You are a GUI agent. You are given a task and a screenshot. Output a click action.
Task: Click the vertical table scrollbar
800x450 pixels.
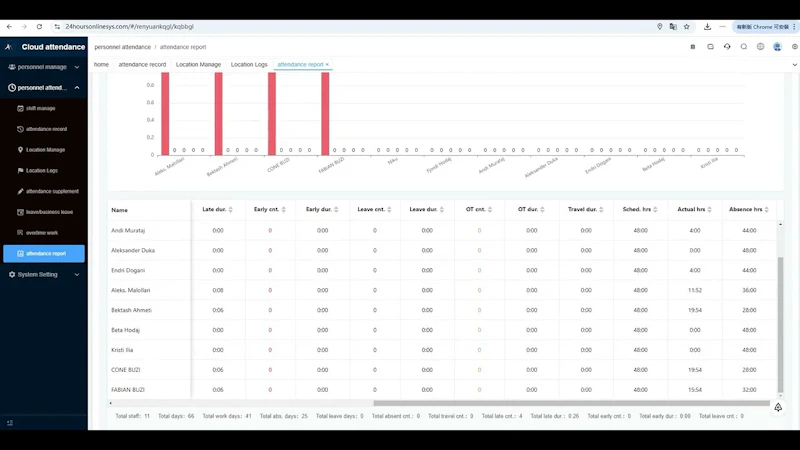(x=780, y=324)
